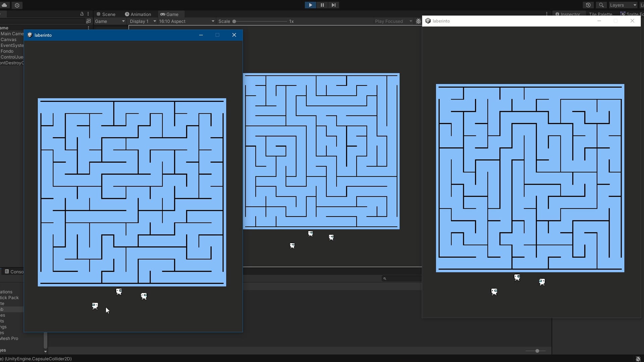Open the search tool in the top bar
The width and height of the screenshot is (644, 362).
[601, 5]
